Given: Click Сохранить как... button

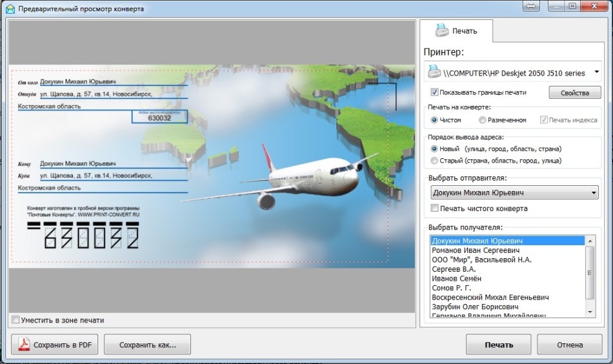Looking at the screenshot, I should [x=148, y=345].
